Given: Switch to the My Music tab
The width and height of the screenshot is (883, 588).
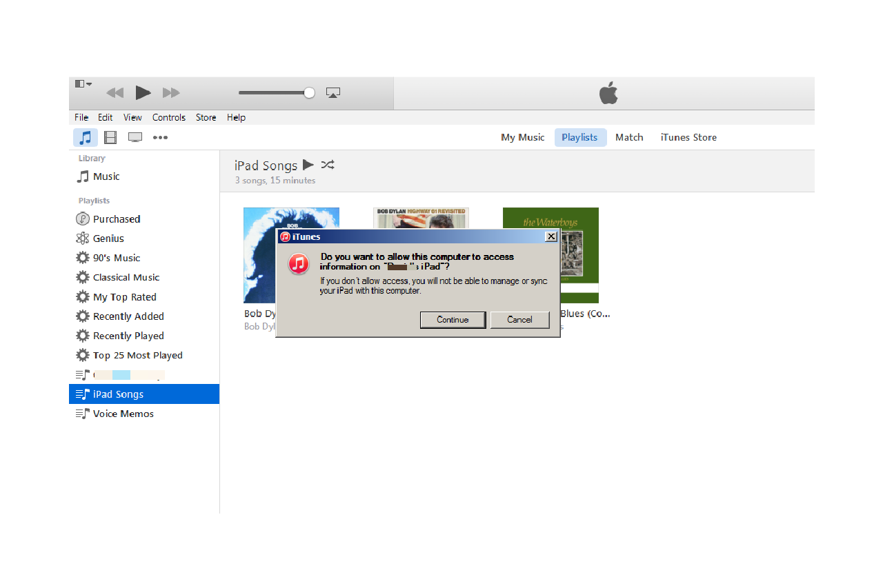Looking at the screenshot, I should [522, 137].
